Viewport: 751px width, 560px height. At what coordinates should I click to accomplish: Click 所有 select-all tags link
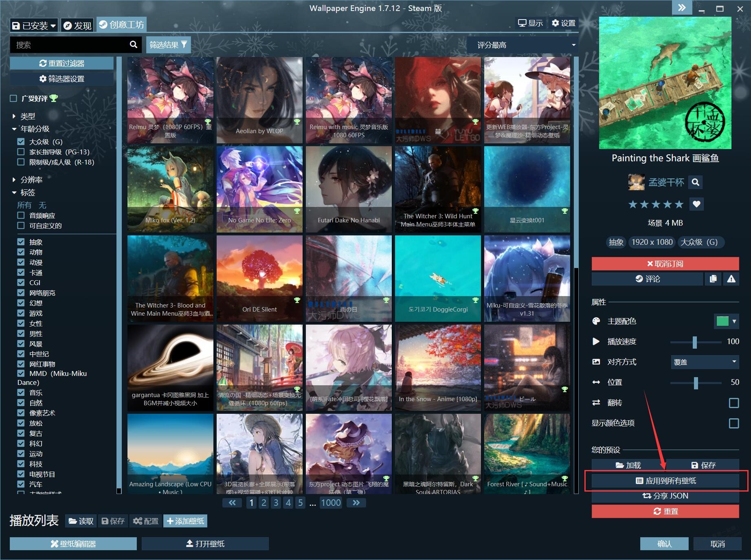(24, 205)
